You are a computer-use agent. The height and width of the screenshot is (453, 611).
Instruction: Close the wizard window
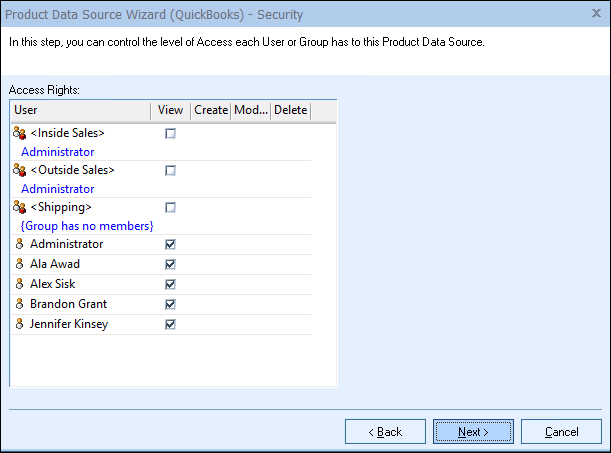[x=594, y=14]
